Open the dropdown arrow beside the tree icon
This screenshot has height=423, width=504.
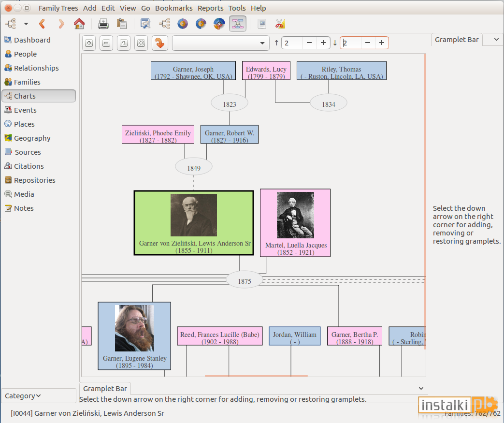pos(26,24)
